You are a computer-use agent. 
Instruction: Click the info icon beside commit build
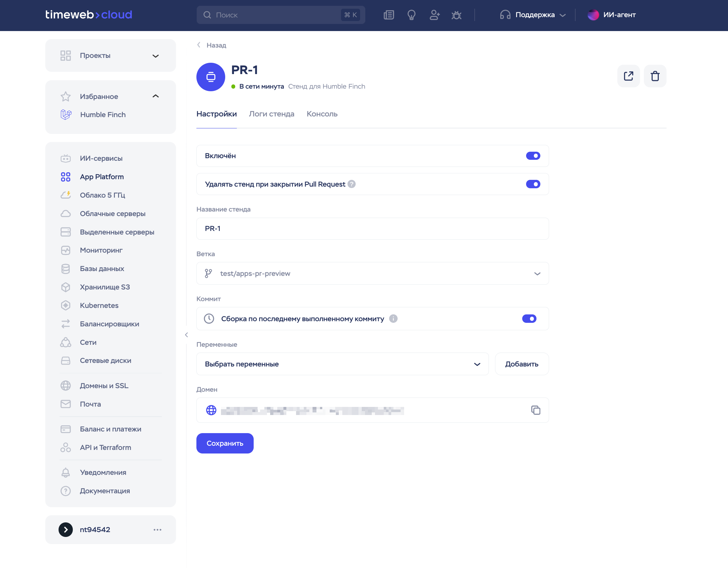(x=393, y=319)
